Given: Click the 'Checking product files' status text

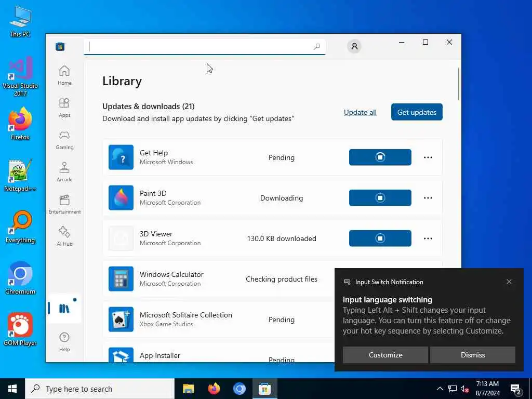Looking at the screenshot, I should pyautogui.click(x=282, y=279).
